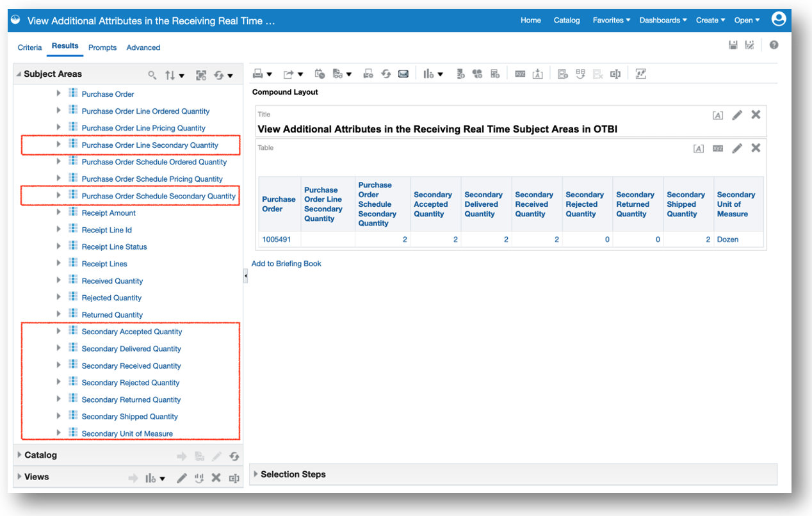Click the xyz show results toolbar icon

coord(520,74)
